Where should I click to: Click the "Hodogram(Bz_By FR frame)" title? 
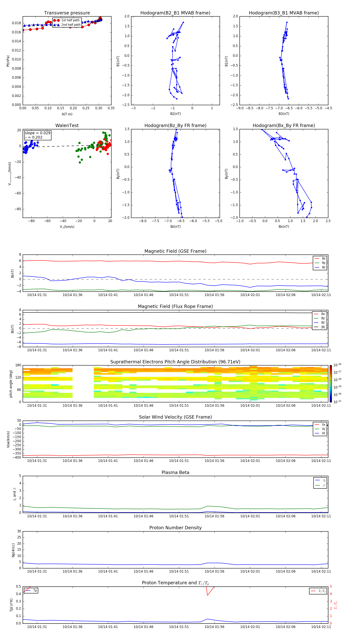coord(175,125)
